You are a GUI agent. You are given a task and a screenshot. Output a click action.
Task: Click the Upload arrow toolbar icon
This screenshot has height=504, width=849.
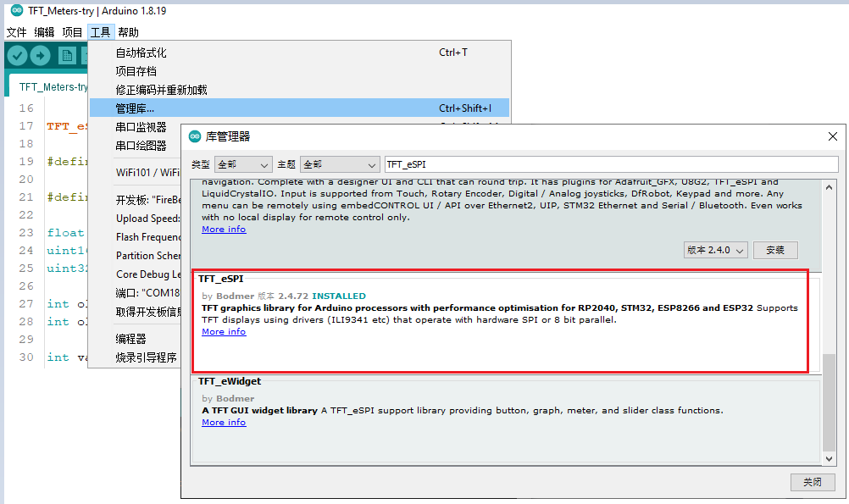coord(40,55)
